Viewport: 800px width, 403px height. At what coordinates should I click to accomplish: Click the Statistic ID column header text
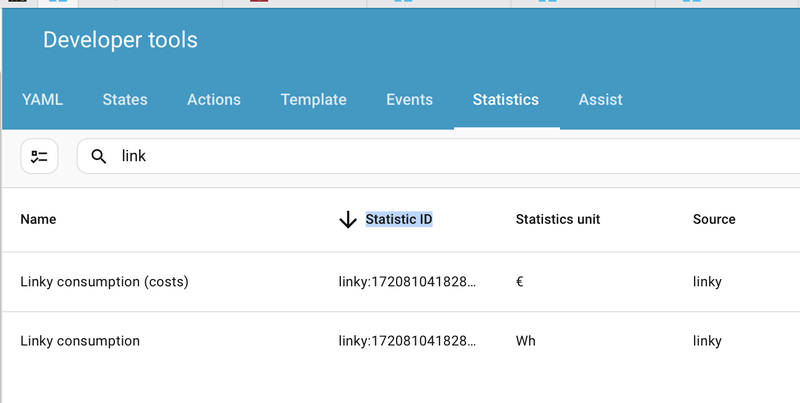pos(399,219)
